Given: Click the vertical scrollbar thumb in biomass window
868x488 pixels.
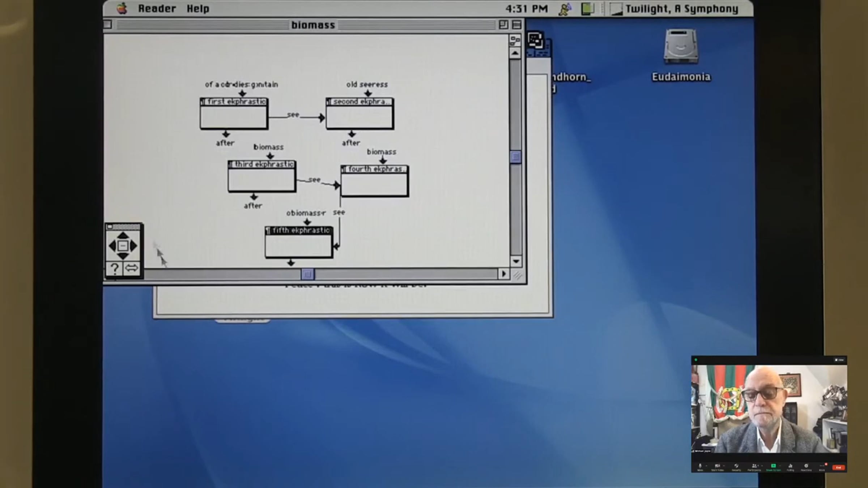Looking at the screenshot, I should [x=515, y=157].
